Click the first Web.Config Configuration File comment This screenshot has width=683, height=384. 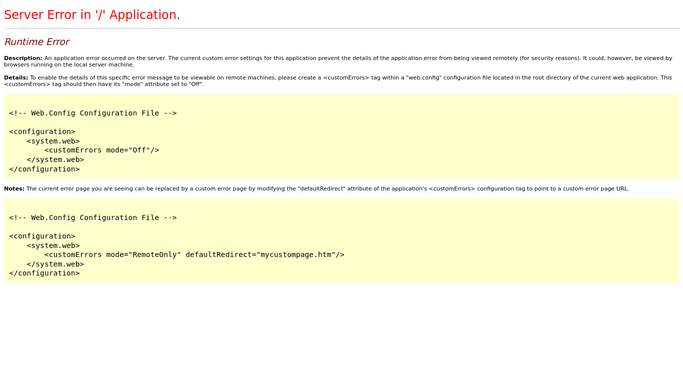point(93,113)
